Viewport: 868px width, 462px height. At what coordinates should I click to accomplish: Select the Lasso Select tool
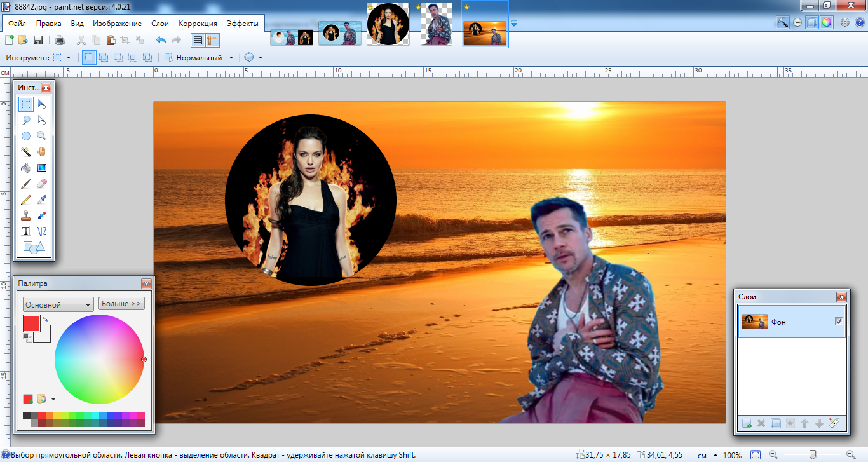[x=26, y=120]
